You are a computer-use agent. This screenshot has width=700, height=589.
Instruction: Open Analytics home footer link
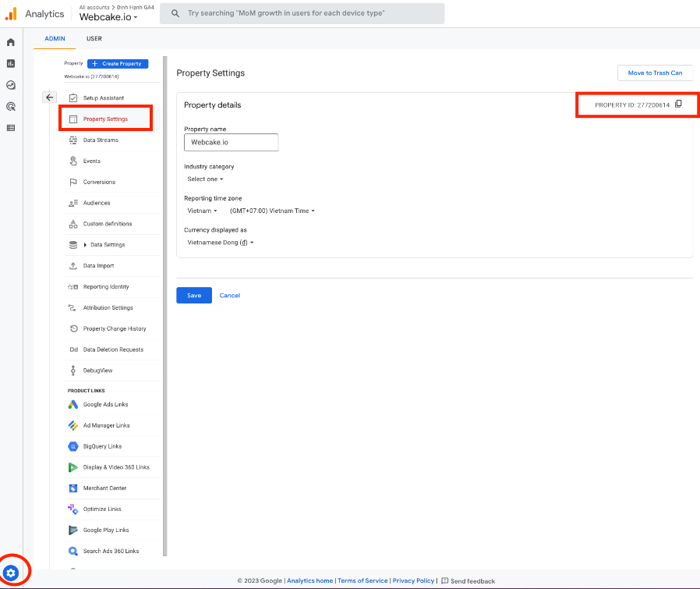[x=309, y=580]
